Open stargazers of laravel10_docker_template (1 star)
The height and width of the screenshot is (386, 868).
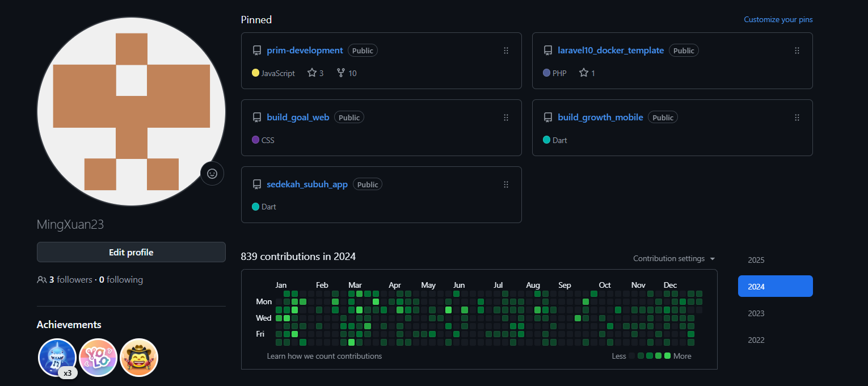(587, 73)
